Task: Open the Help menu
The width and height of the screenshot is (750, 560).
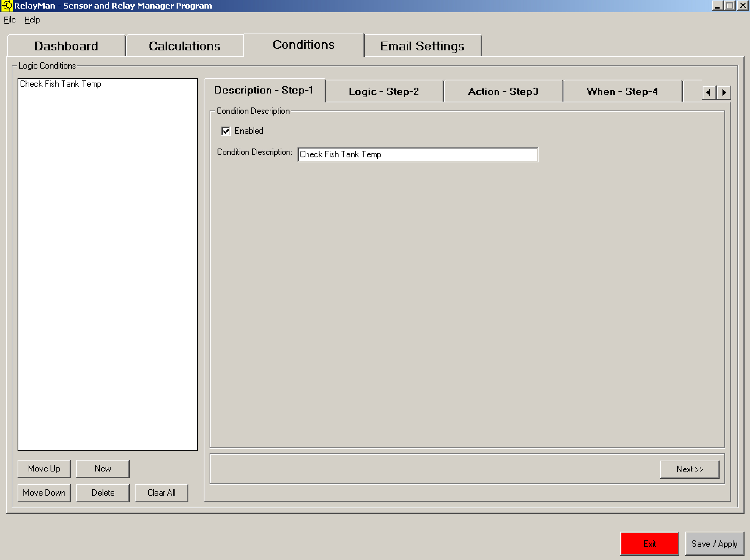Action: coord(32,20)
